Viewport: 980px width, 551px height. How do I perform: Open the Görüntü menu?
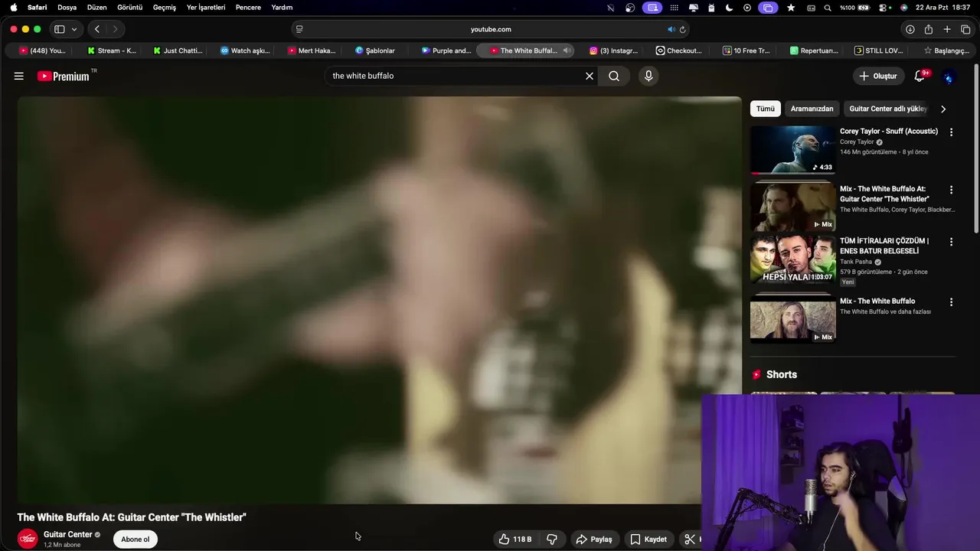(x=129, y=7)
